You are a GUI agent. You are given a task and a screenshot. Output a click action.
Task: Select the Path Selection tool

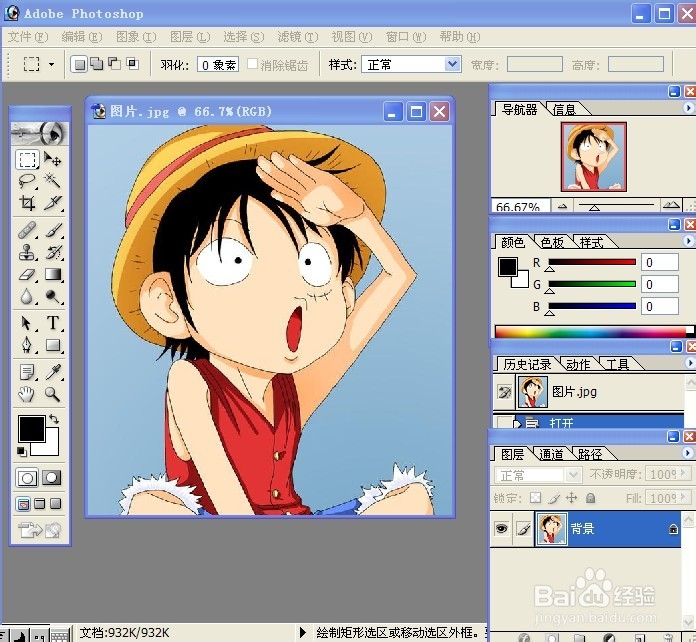point(27,323)
